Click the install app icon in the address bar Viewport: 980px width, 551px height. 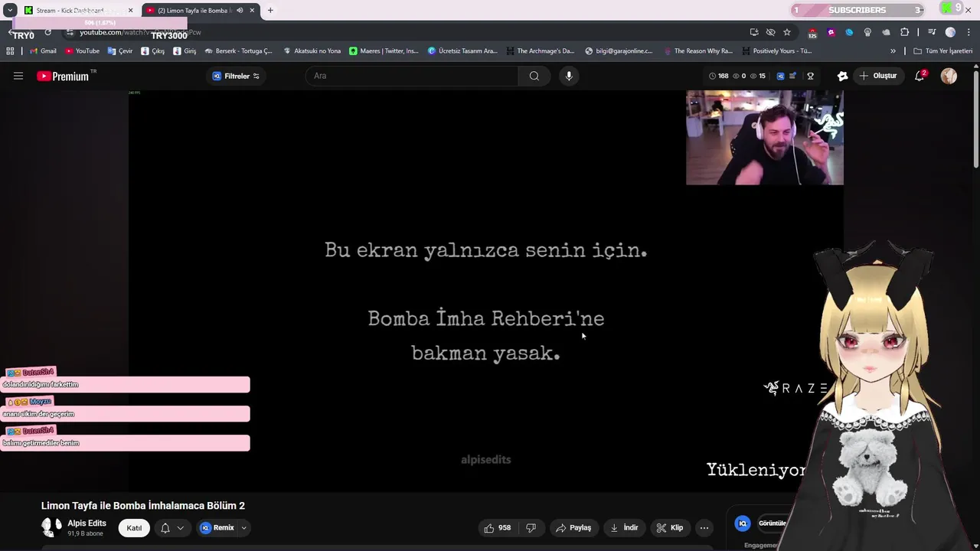tap(754, 32)
